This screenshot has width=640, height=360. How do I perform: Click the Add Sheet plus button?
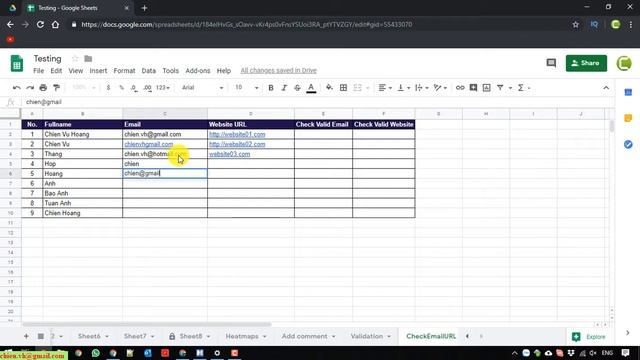point(26,336)
